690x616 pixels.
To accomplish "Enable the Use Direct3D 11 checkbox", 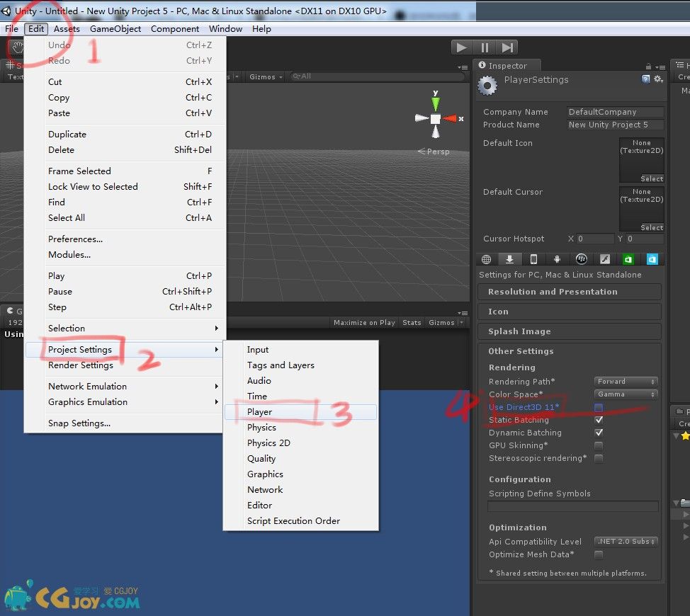I will [599, 407].
